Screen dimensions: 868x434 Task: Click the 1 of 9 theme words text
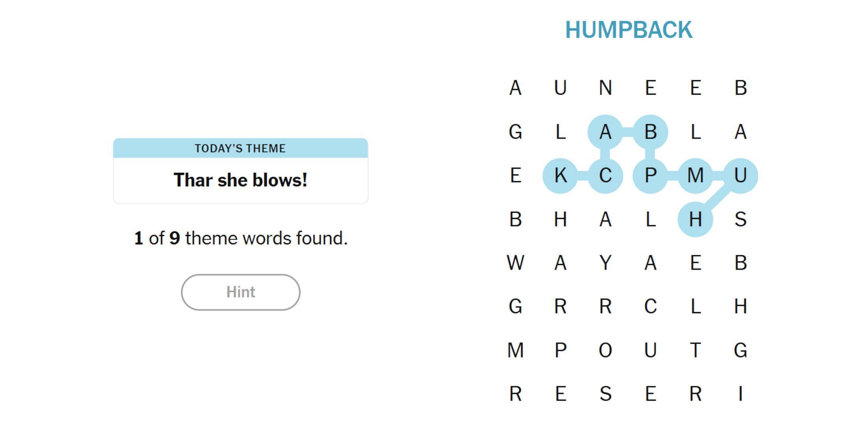click(241, 238)
